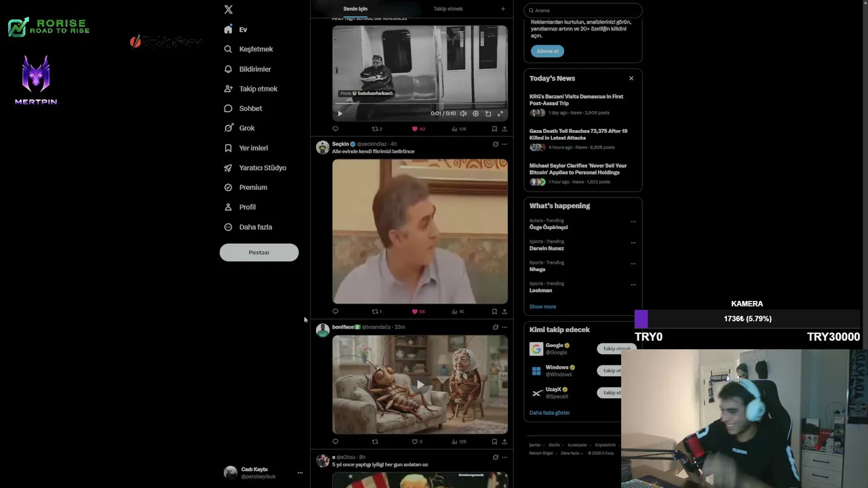Open Keşfetmek search icon in sidebar
The width and height of the screenshot is (868, 488).
click(x=229, y=49)
